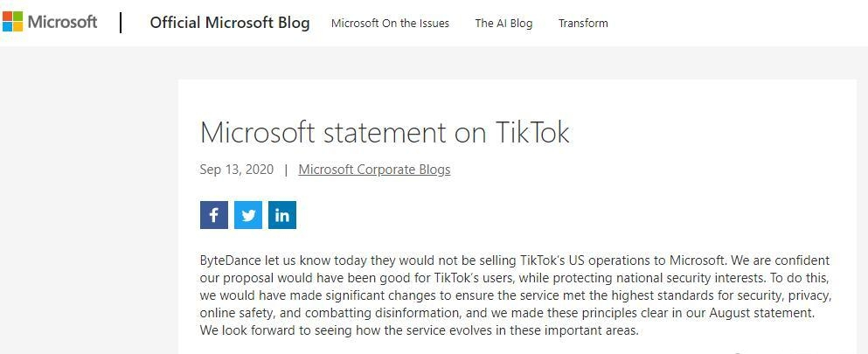Go to The AI Blog
Viewport: 868px width, 354px height.
point(503,24)
